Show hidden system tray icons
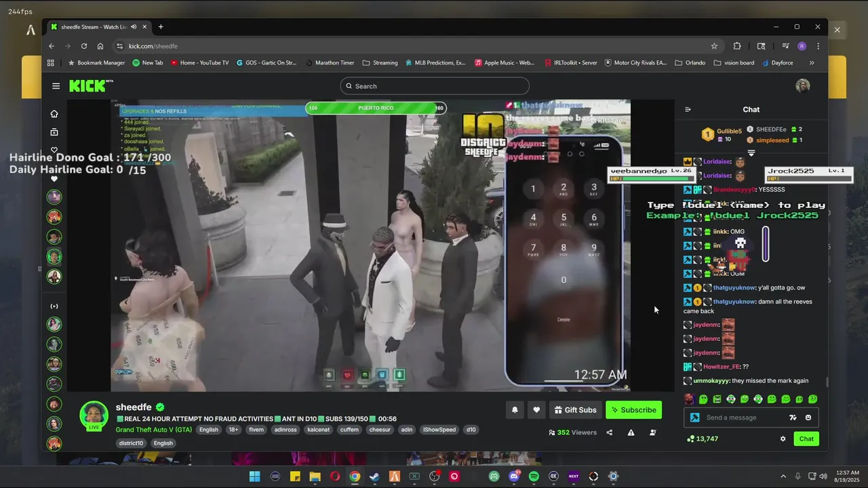 pyautogui.click(x=783, y=476)
